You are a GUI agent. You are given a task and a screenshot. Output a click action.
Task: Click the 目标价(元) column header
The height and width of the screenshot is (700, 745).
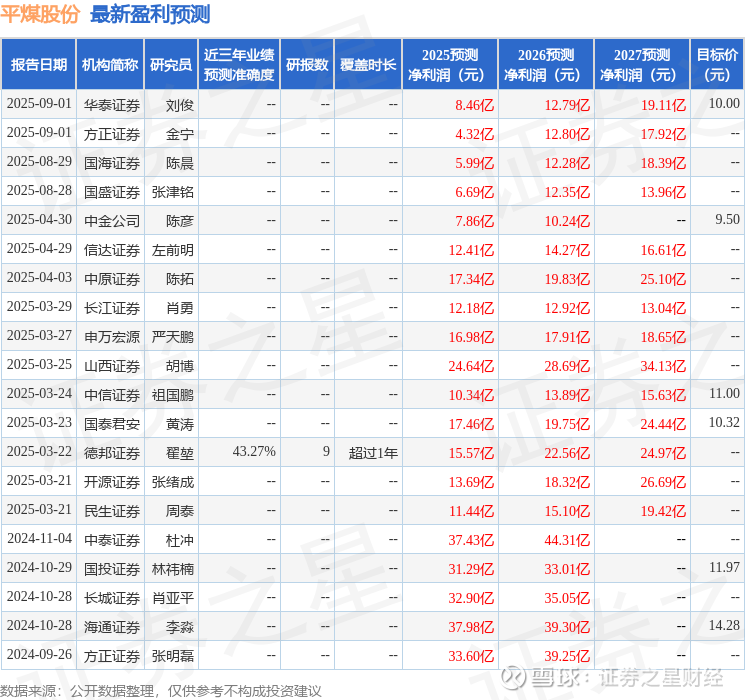click(x=717, y=65)
